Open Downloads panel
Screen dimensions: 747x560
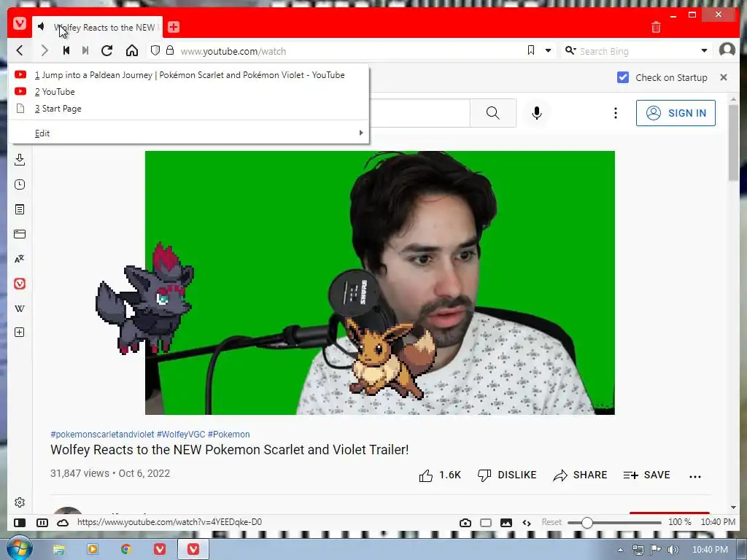pos(20,160)
